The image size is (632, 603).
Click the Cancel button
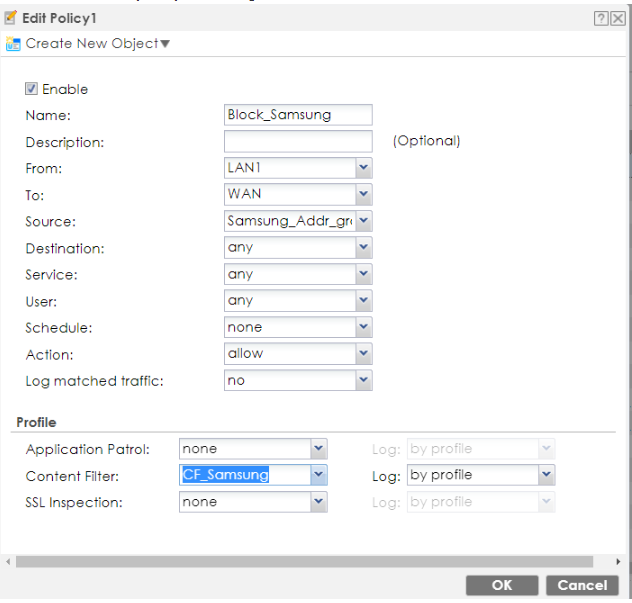coord(582,585)
